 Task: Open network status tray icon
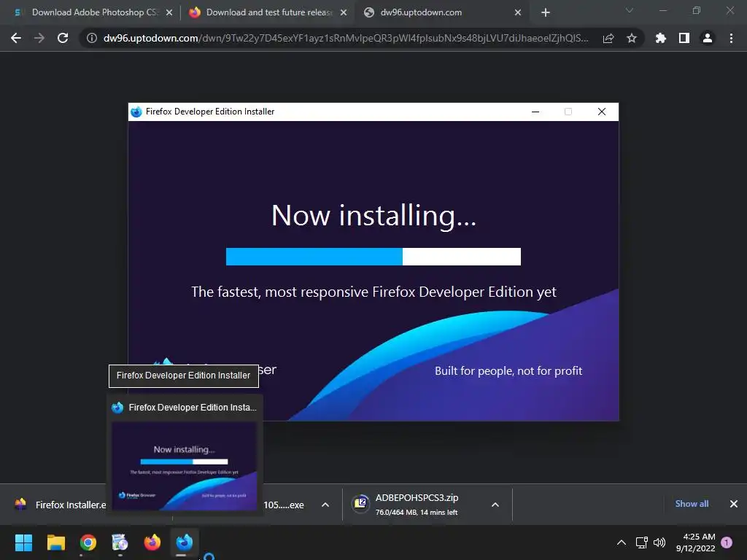[642, 542]
